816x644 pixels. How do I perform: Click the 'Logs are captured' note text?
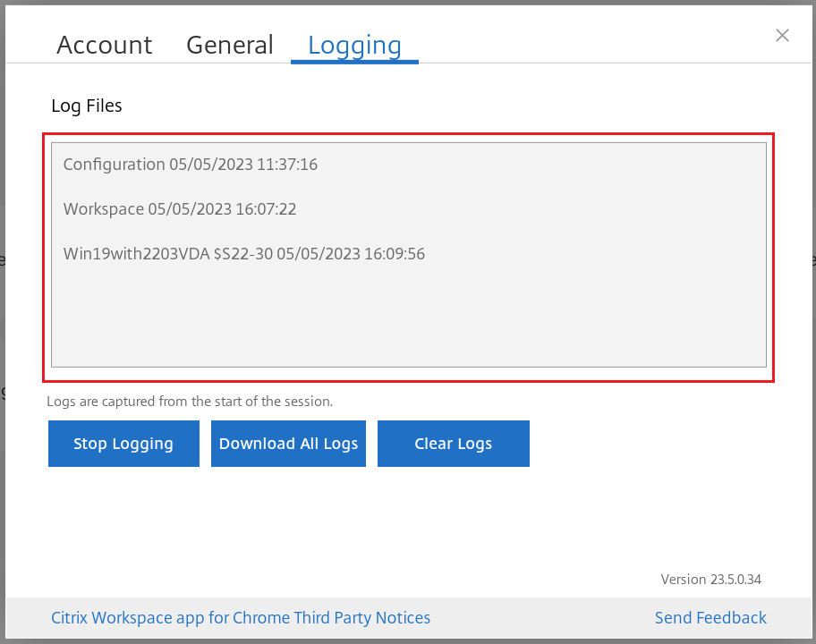[x=190, y=402]
